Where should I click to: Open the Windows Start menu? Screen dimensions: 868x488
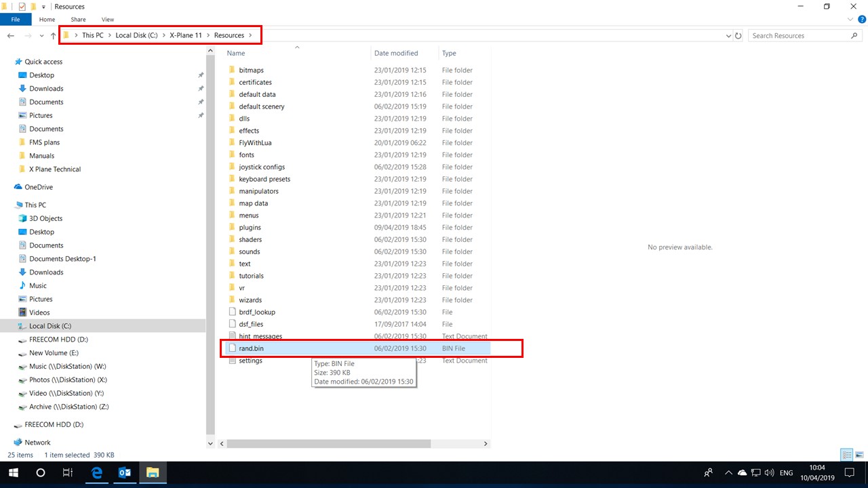click(x=13, y=472)
